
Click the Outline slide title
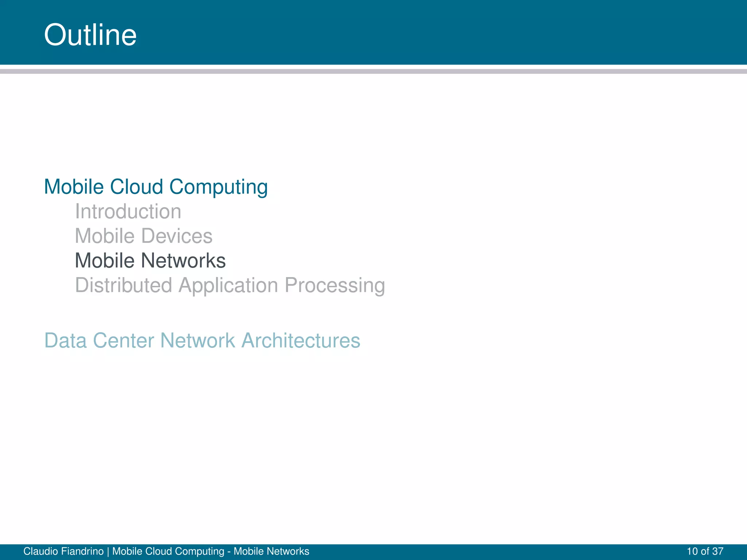[x=90, y=35]
